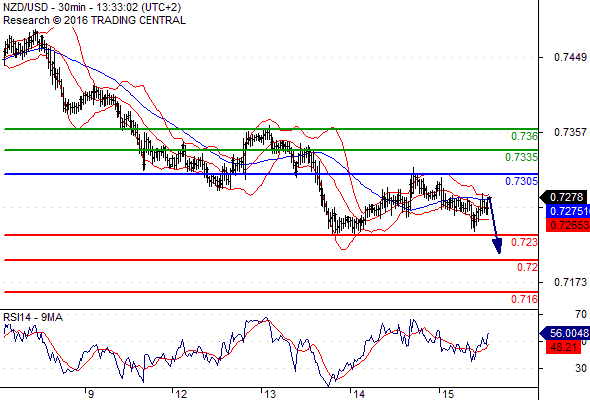
Task: Click the red 0.72653 price tag
Action: 567,225
